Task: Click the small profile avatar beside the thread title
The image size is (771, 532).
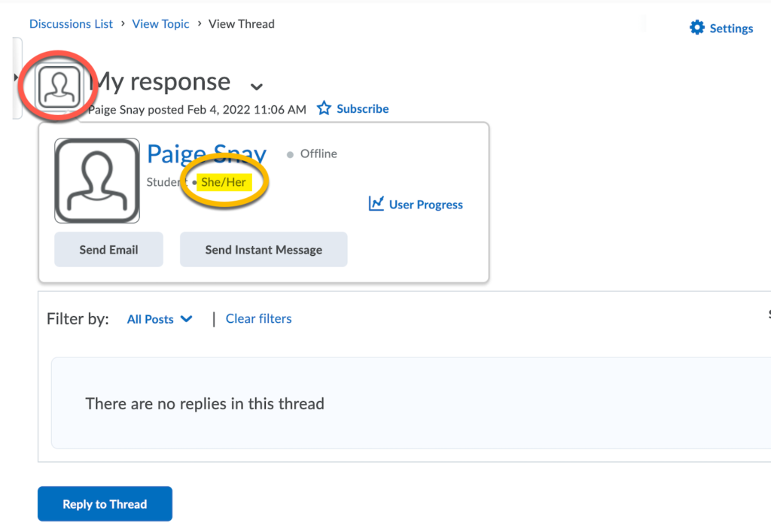Action: tap(59, 86)
